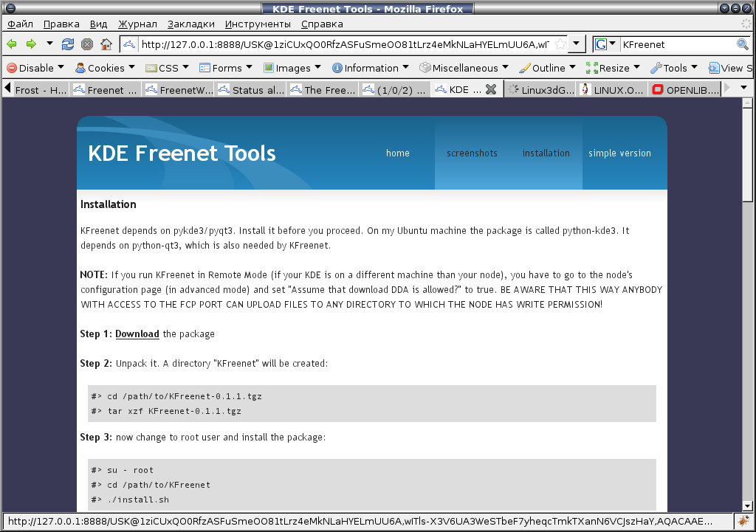Click in the URL address field
Viewport: 756px width, 532px height.
tap(345, 44)
